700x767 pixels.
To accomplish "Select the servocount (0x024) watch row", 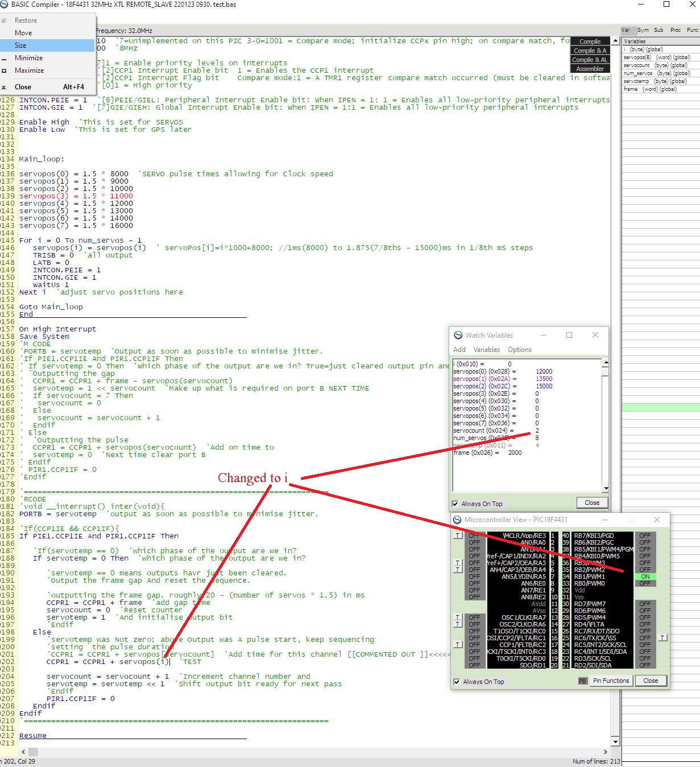I will (x=527, y=430).
